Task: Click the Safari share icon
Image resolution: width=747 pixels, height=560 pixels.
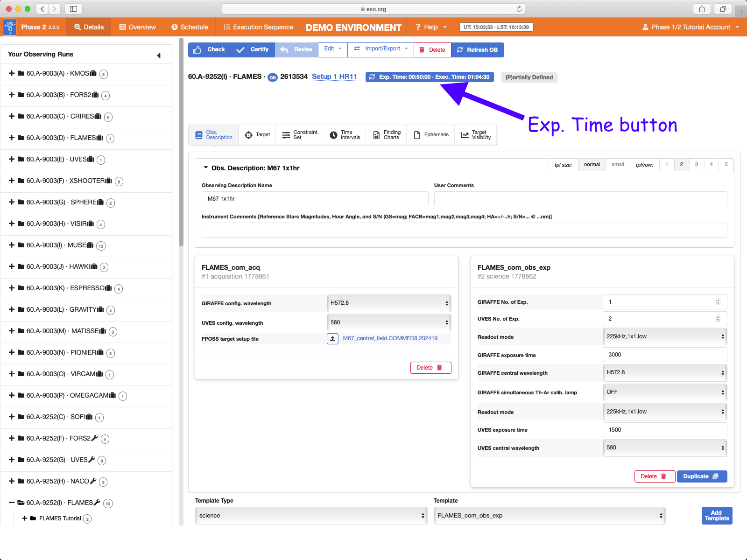Action: [x=702, y=9]
